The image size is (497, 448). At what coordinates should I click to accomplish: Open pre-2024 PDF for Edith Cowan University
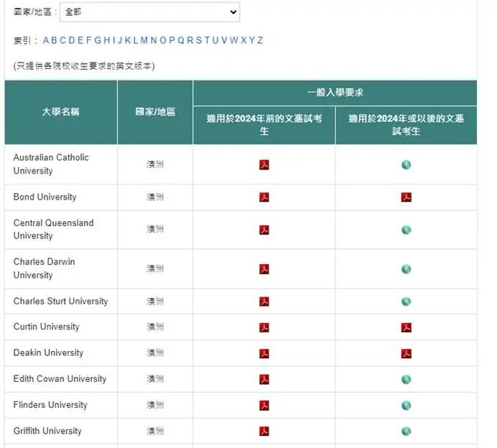[264, 379]
